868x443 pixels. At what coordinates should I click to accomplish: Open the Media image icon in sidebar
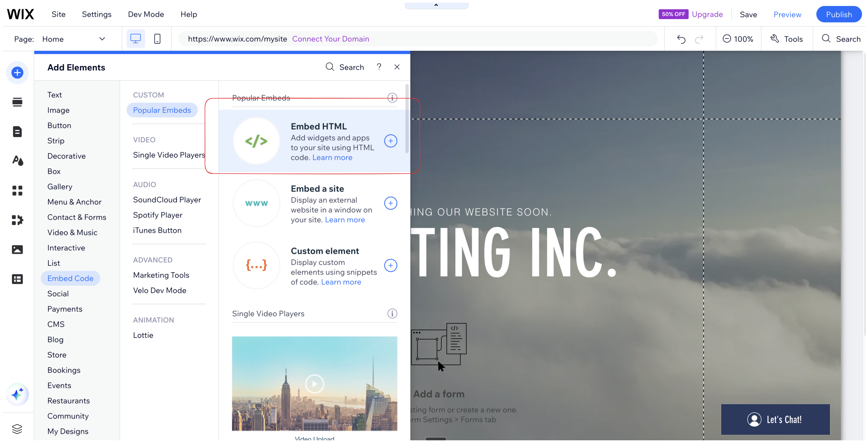pyautogui.click(x=17, y=250)
